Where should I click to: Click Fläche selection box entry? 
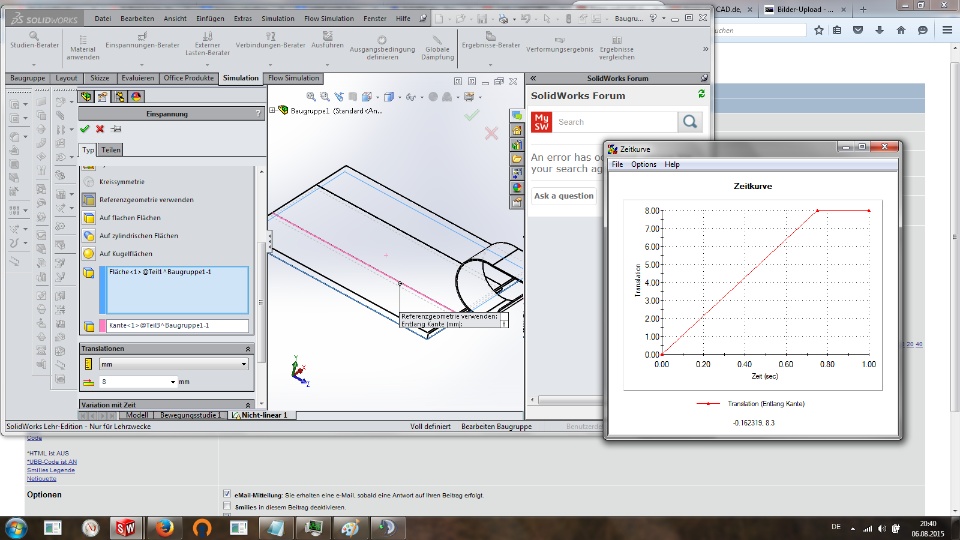[178, 290]
